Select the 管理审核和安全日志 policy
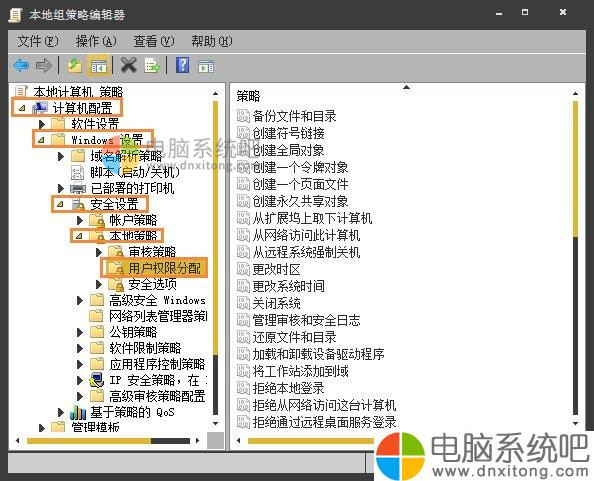The width and height of the screenshot is (594, 481). 306,320
